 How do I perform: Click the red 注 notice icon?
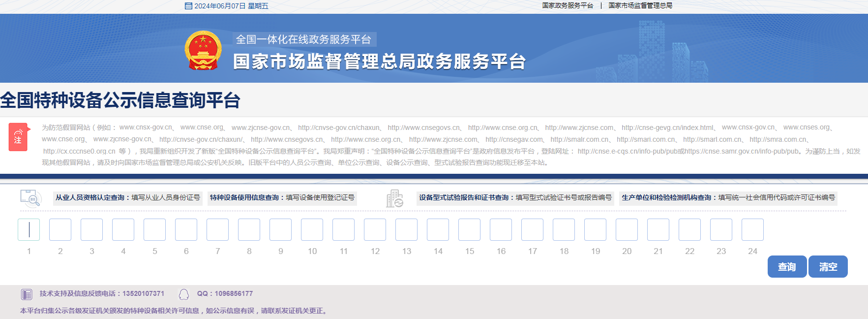pos(18,137)
